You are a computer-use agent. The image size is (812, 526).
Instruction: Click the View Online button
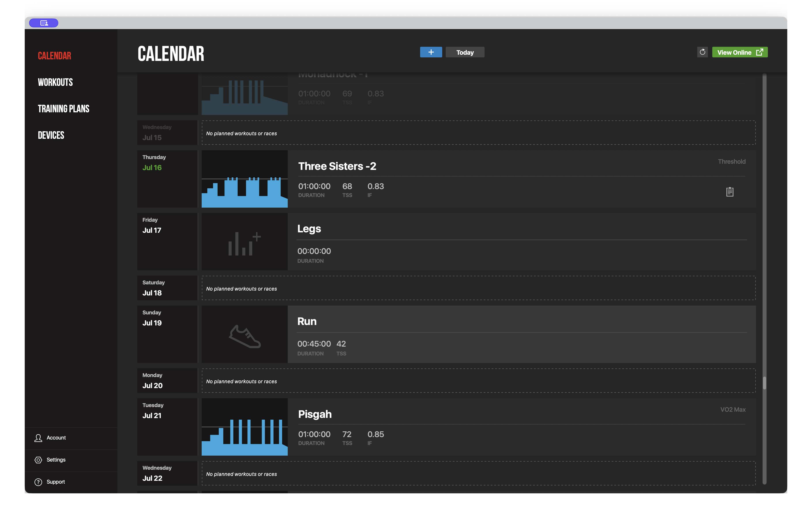[x=740, y=52]
